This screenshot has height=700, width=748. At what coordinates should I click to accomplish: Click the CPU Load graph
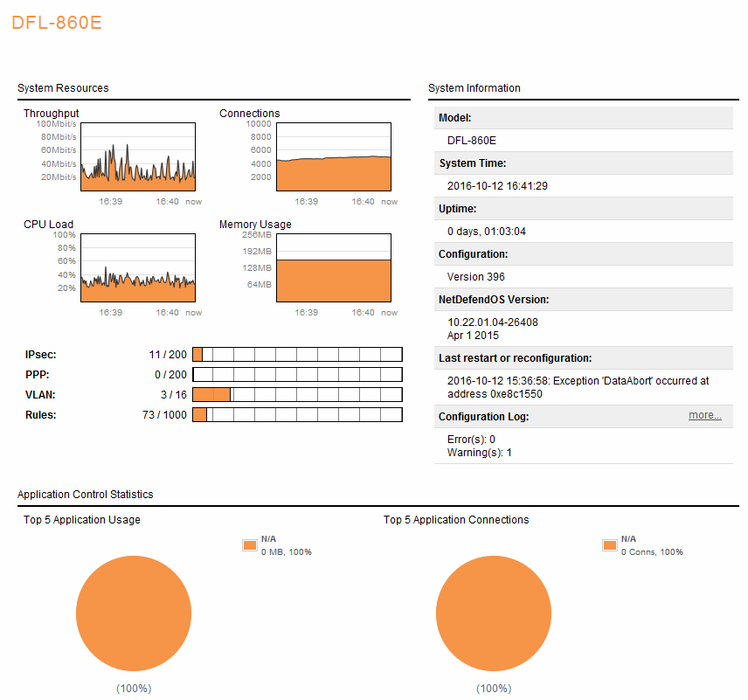tap(138, 268)
